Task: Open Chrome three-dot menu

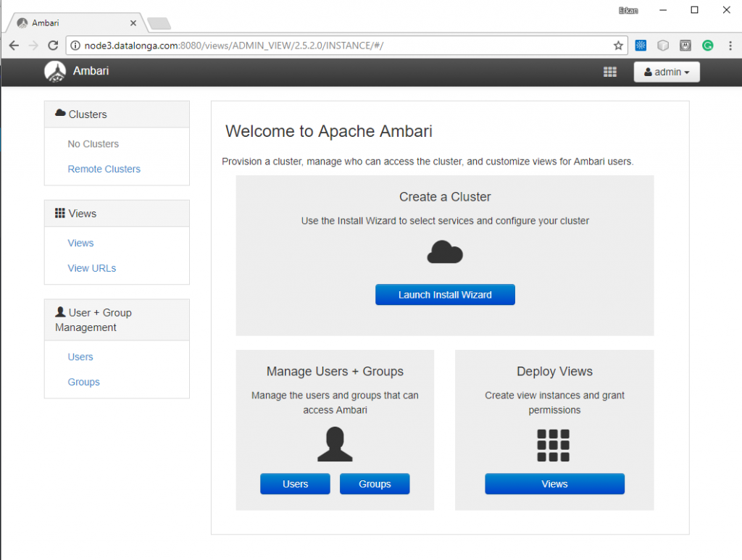Action: 730,46
